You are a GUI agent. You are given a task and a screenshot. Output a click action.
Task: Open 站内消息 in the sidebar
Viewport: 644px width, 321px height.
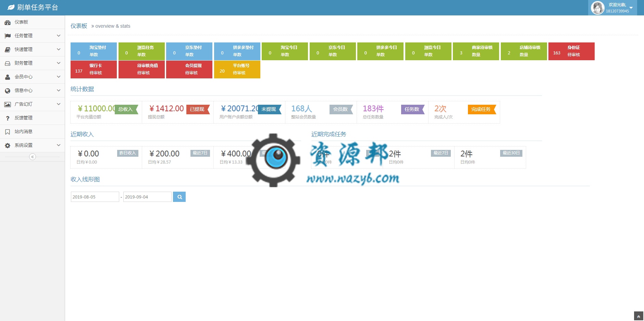[32, 131]
